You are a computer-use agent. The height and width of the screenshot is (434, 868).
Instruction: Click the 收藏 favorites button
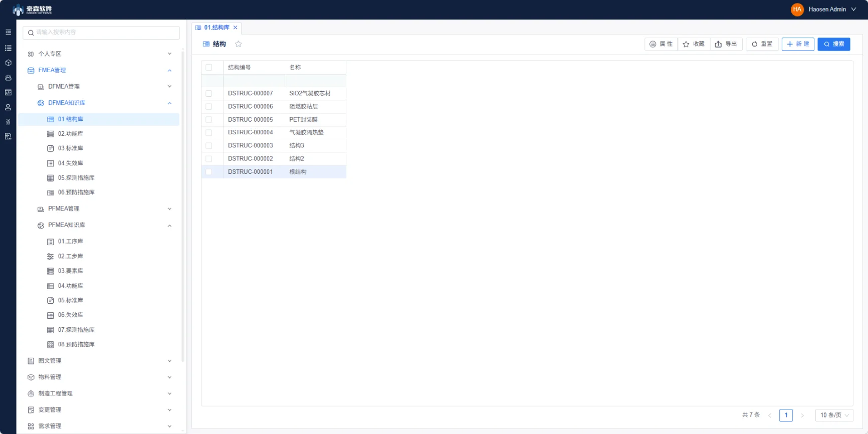coord(694,44)
